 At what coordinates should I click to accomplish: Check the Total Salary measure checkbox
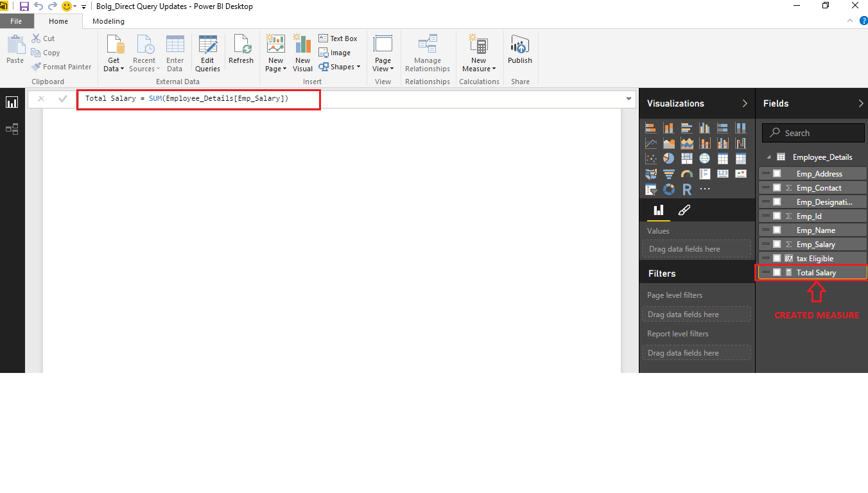coord(777,273)
